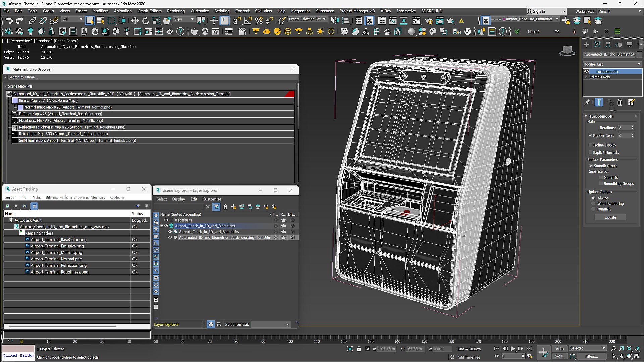This screenshot has height=362, width=644.
Task: Go to end of animation
Action: (x=529, y=349)
